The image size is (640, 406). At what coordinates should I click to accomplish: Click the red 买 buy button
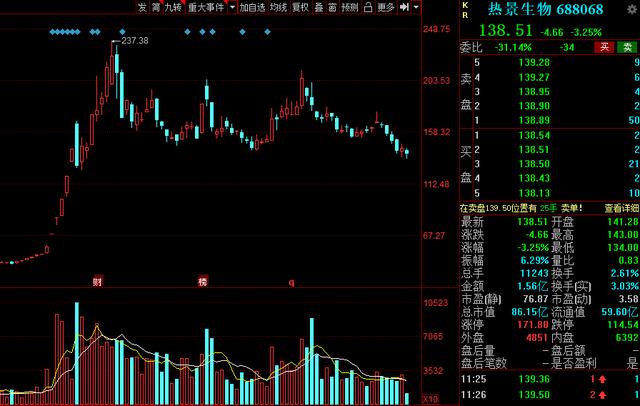click(x=604, y=47)
